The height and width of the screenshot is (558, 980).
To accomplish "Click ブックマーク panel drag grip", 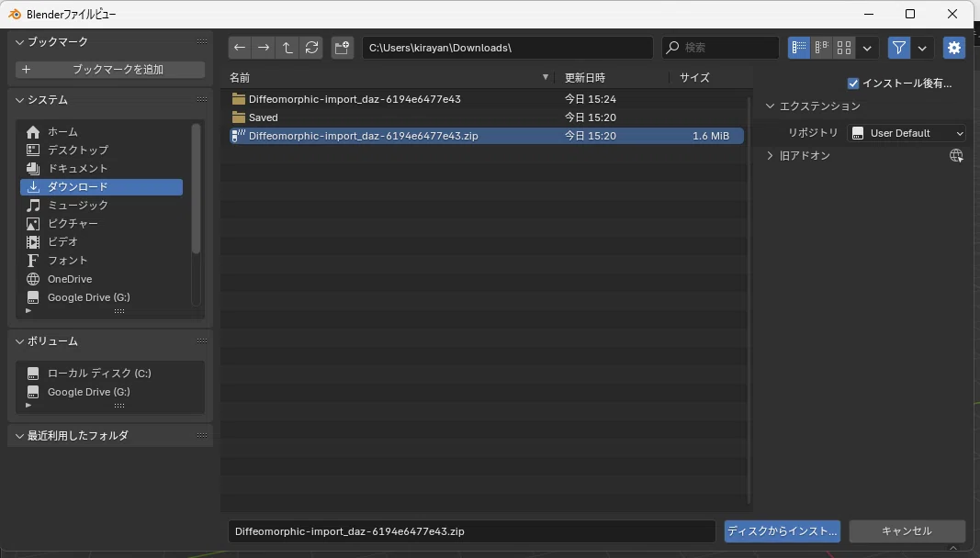I will tap(202, 42).
